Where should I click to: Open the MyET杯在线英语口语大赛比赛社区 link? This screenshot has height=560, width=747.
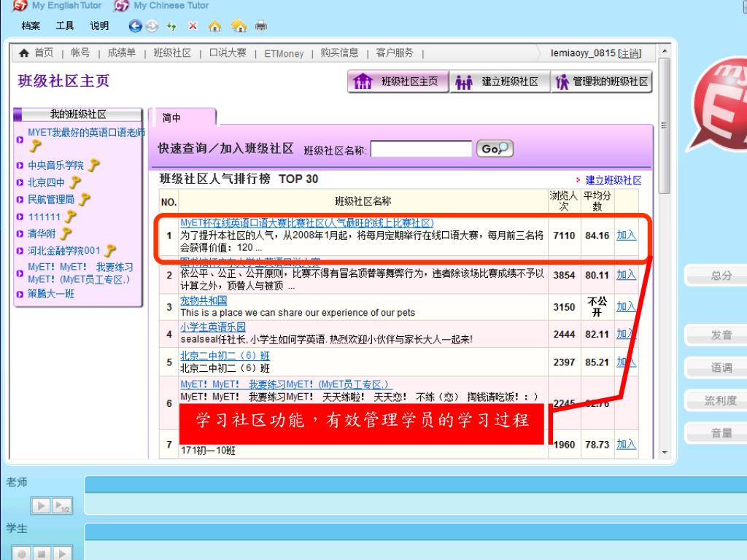point(307,222)
